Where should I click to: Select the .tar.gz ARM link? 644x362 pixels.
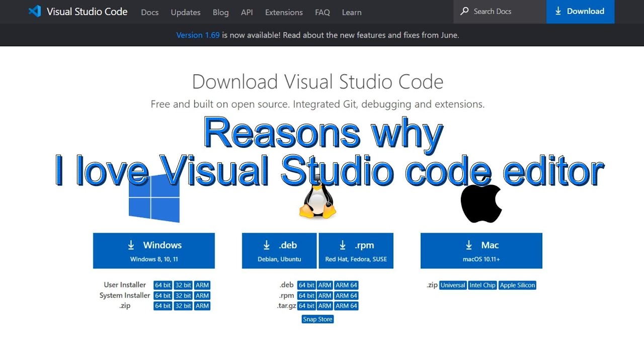[x=325, y=306]
